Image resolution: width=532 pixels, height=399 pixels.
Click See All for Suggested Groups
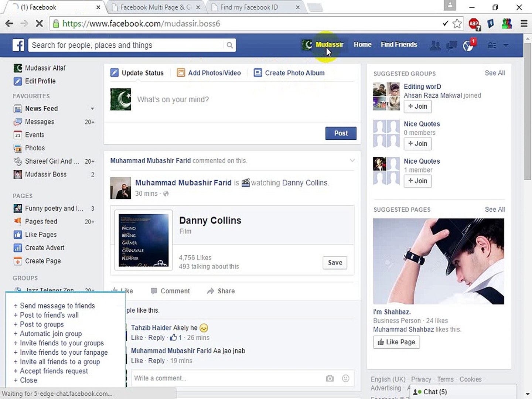[x=495, y=73]
